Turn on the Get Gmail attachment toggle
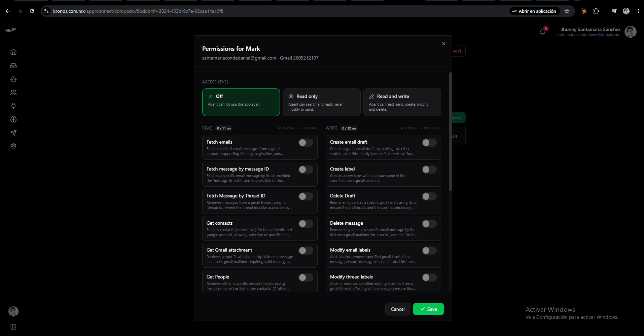This screenshot has height=336, width=644. [x=306, y=251]
